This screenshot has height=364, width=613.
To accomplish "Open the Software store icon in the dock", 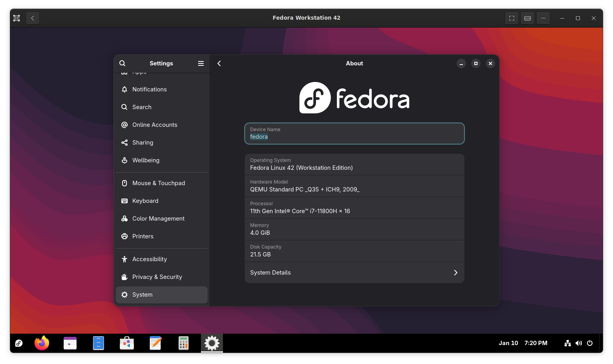I will pos(127,343).
